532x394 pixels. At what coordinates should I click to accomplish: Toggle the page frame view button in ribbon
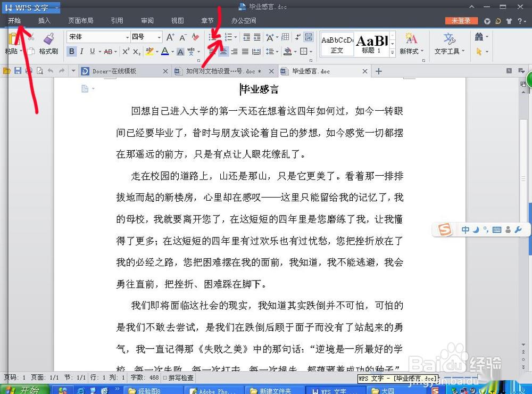click(x=309, y=37)
